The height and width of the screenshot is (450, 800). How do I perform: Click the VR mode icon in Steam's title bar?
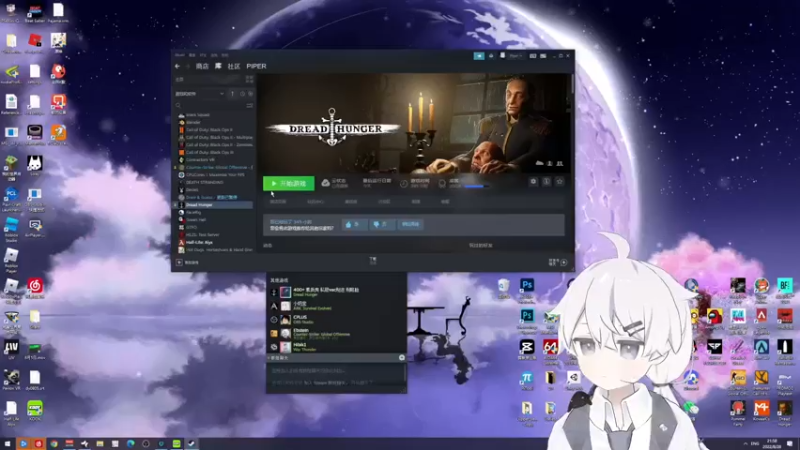(533, 56)
